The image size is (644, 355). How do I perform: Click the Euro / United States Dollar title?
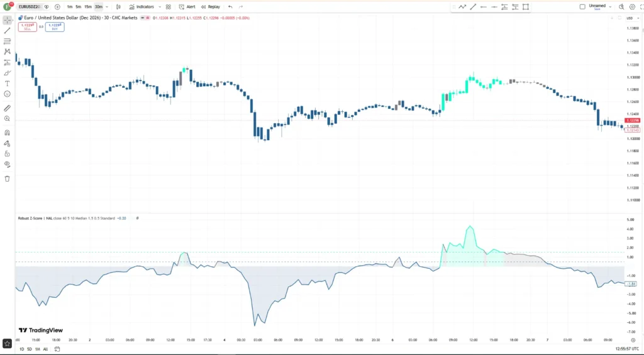tap(80, 18)
